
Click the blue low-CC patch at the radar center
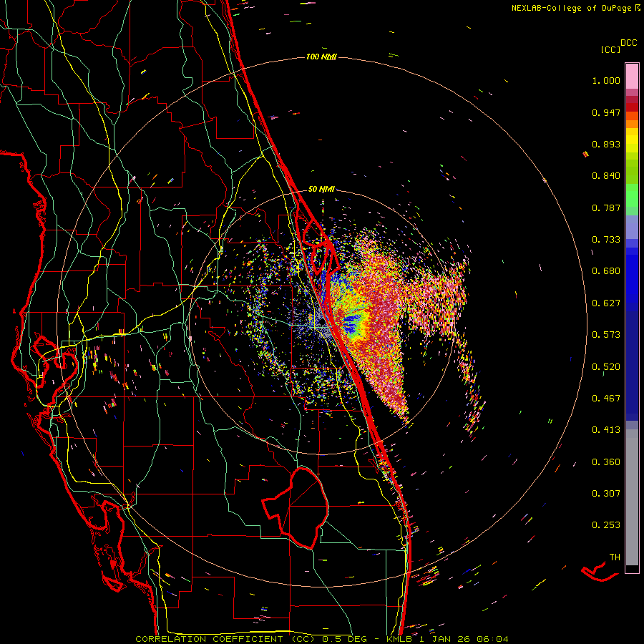click(x=351, y=324)
